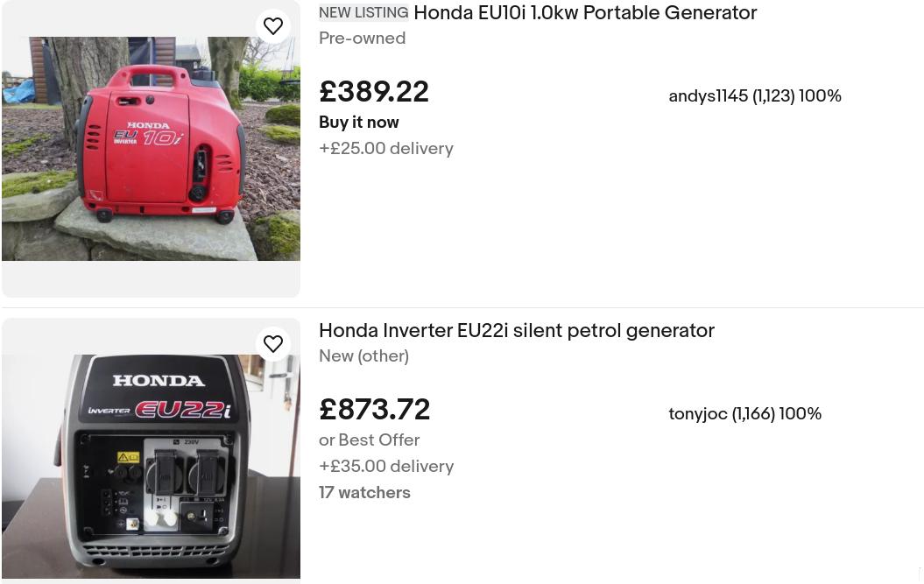
Task: Click the £873.72 price
Action: 375,410
